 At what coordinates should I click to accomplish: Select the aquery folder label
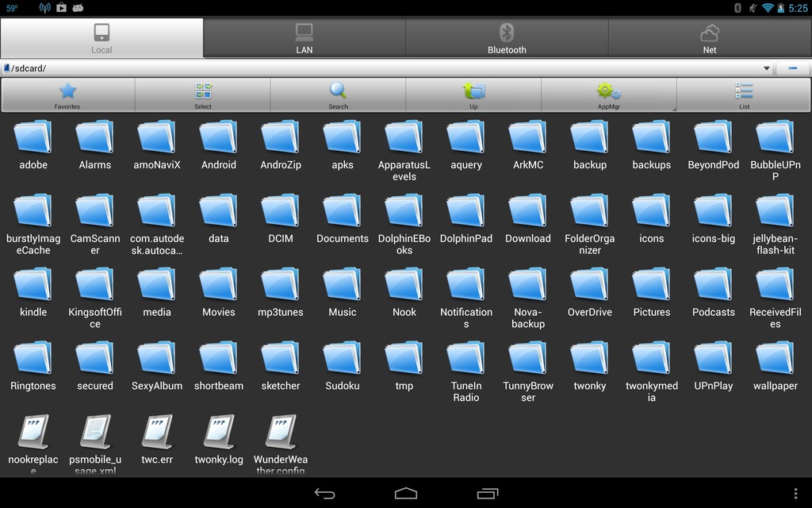pos(466,165)
